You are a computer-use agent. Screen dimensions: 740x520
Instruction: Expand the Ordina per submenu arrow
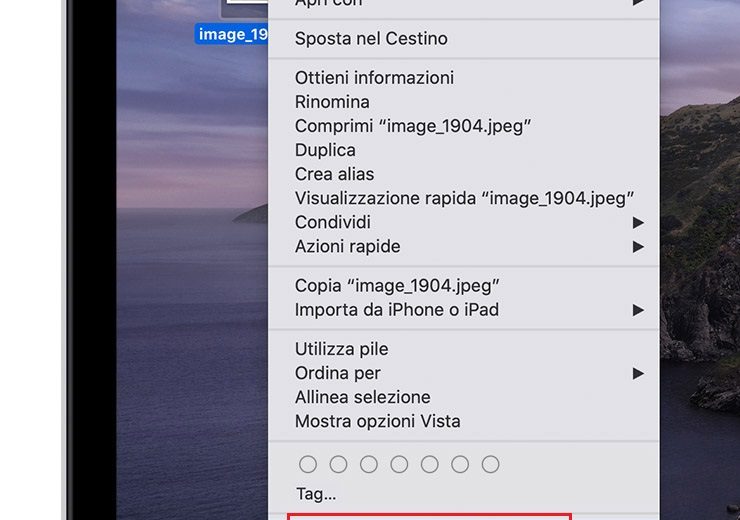click(638, 373)
